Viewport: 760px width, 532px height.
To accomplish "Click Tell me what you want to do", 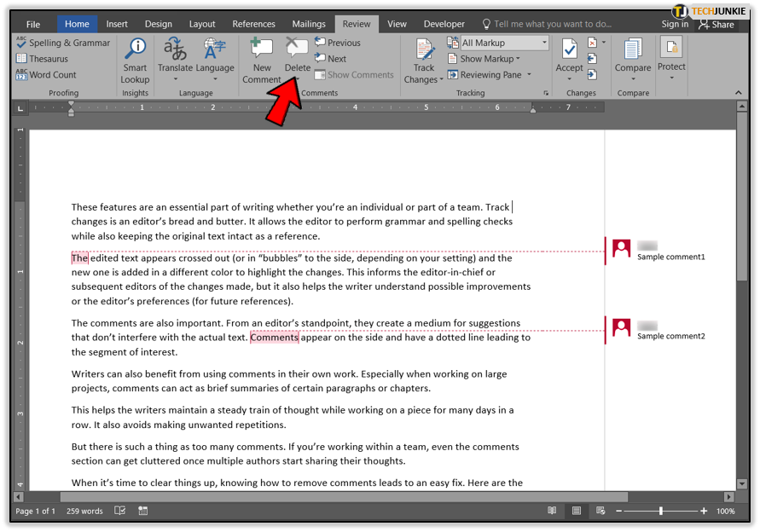I will point(547,24).
